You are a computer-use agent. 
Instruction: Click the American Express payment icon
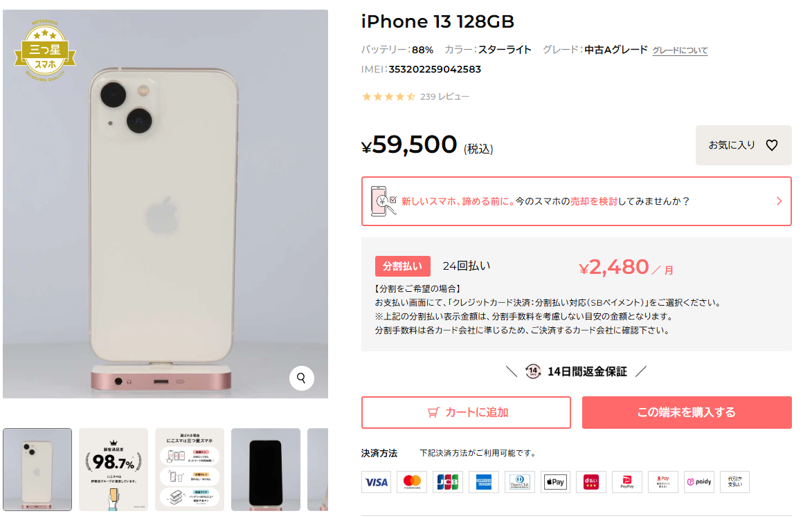click(x=484, y=482)
